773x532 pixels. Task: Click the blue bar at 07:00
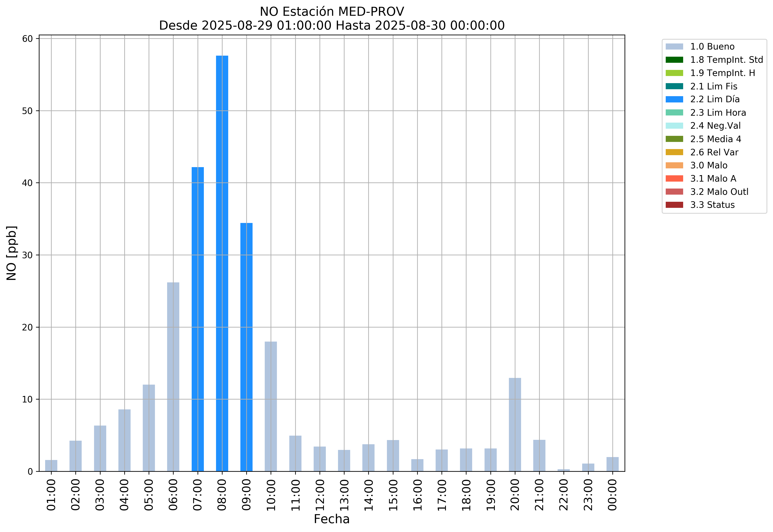coord(198,319)
